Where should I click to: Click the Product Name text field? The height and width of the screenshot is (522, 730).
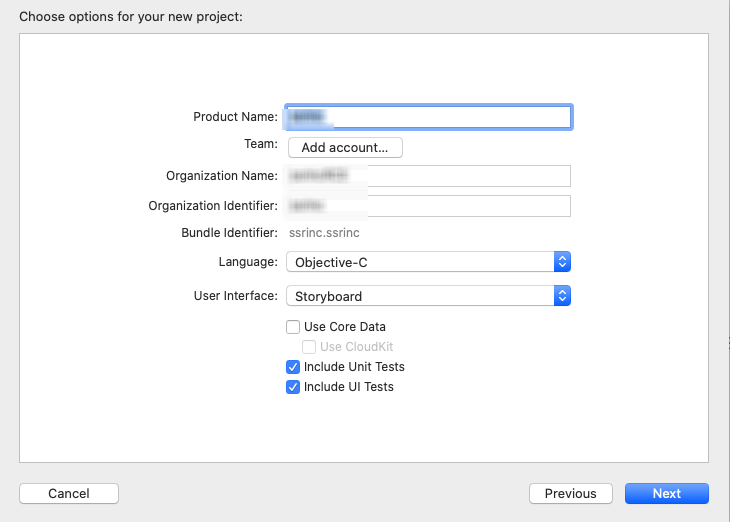tap(428, 117)
